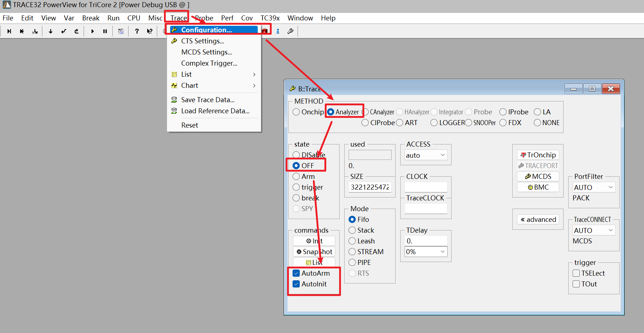Viewport: 644px width, 333px height.
Task: Click the wrench toolbar icon at the toolbar's end
Action: point(290,31)
